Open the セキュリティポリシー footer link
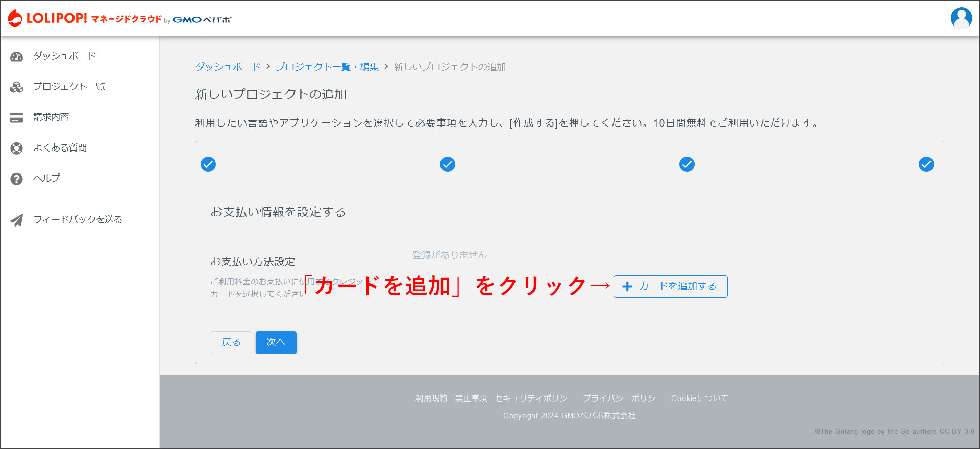This screenshot has height=449, width=980. [535, 398]
